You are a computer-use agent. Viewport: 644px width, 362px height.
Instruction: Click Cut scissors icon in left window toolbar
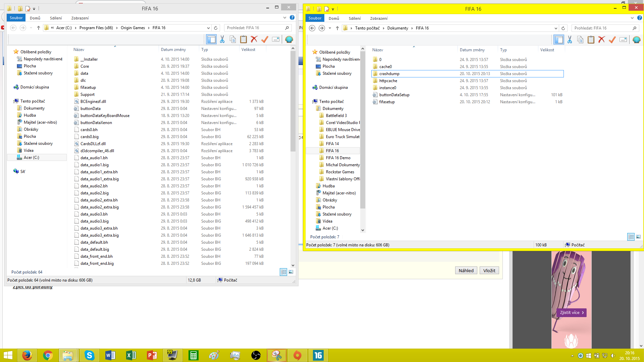tap(222, 40)
